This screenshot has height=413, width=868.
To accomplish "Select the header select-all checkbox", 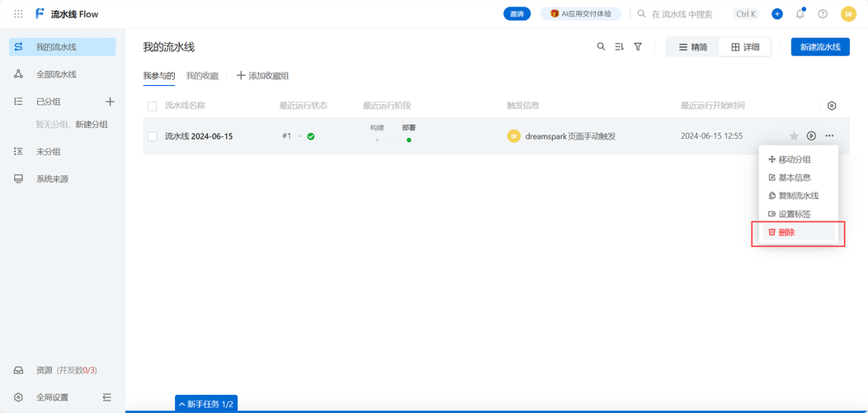I will click(153, 107).
